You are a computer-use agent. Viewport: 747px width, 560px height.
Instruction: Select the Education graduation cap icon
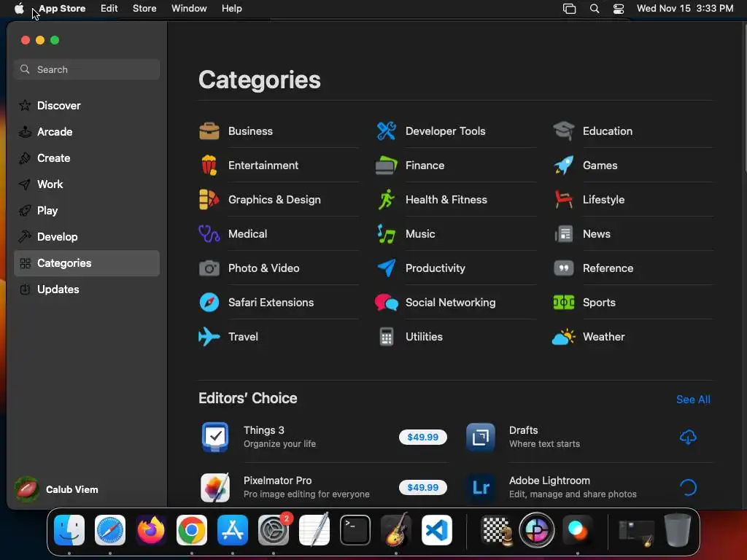tap(564, 131)
